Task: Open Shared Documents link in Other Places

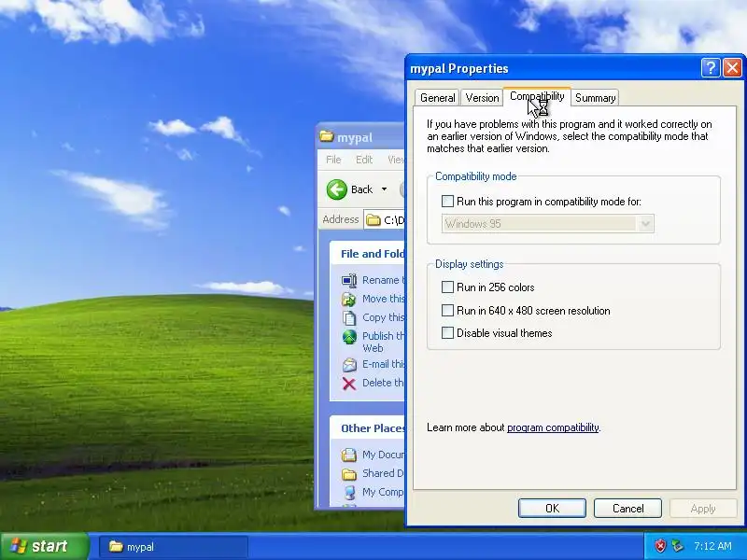Action: tap(383, 474)
